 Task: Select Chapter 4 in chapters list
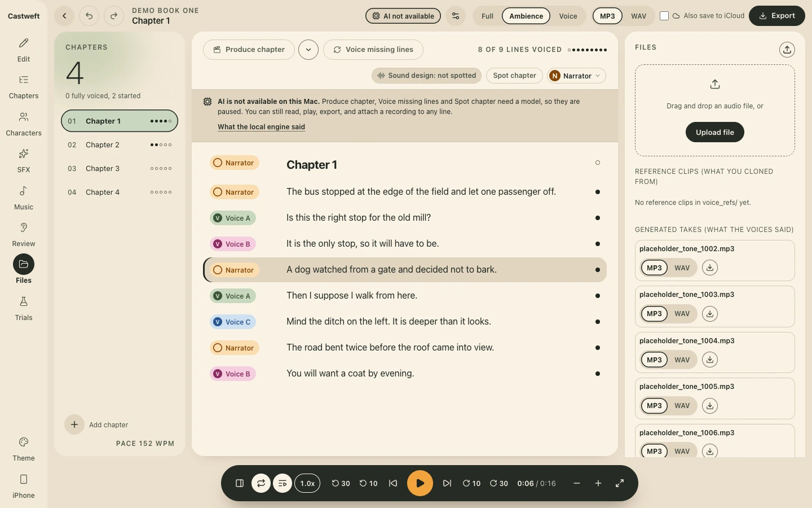pos(120,192)
